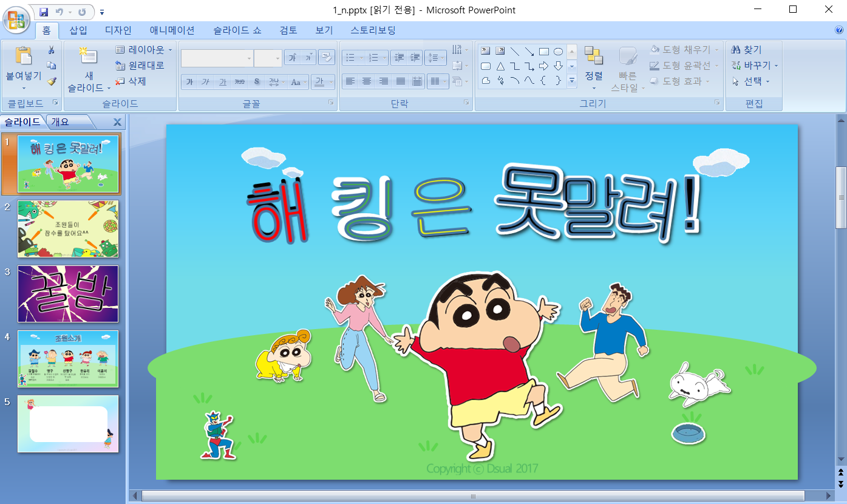Increase the list indent level
Image resolution: width=847 pixels, height=504 pixels.
point(415,58)
